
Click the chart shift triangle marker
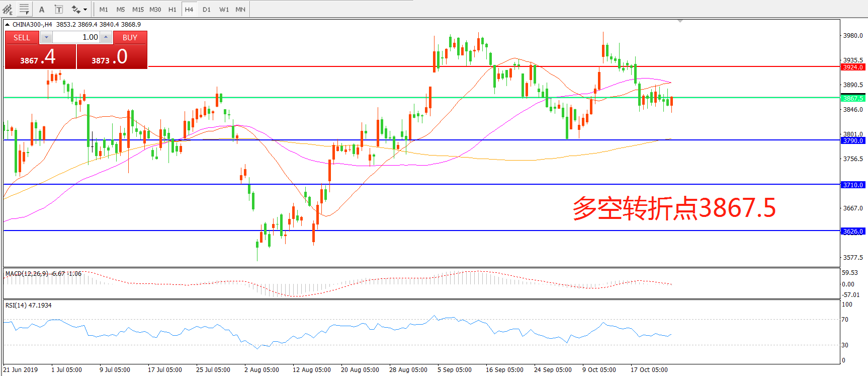pyautogui.click(x=680, y=21)
